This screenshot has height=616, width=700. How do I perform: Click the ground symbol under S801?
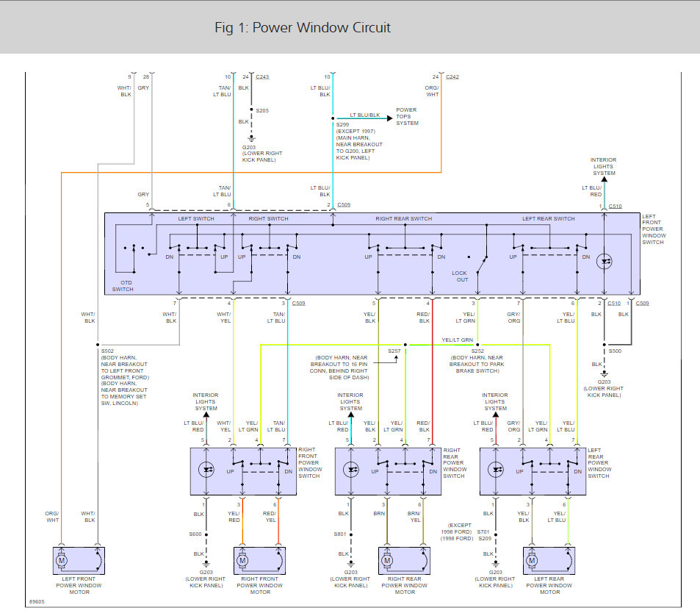[351, 564]
